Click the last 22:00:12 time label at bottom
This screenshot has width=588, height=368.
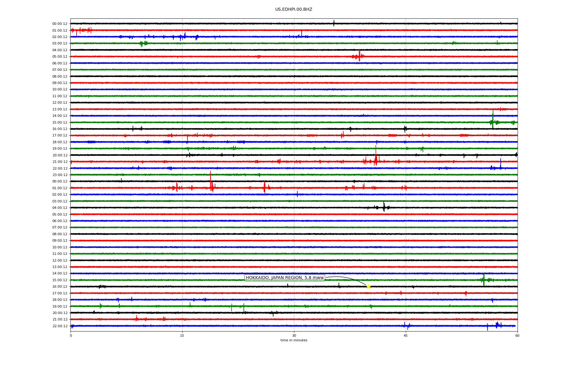[60, 326]
